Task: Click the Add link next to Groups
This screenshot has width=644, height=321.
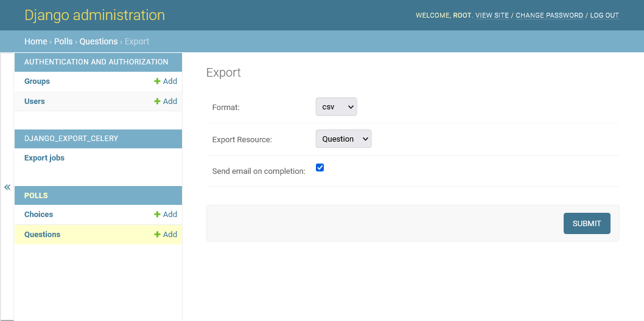Action: coord(166,81)
